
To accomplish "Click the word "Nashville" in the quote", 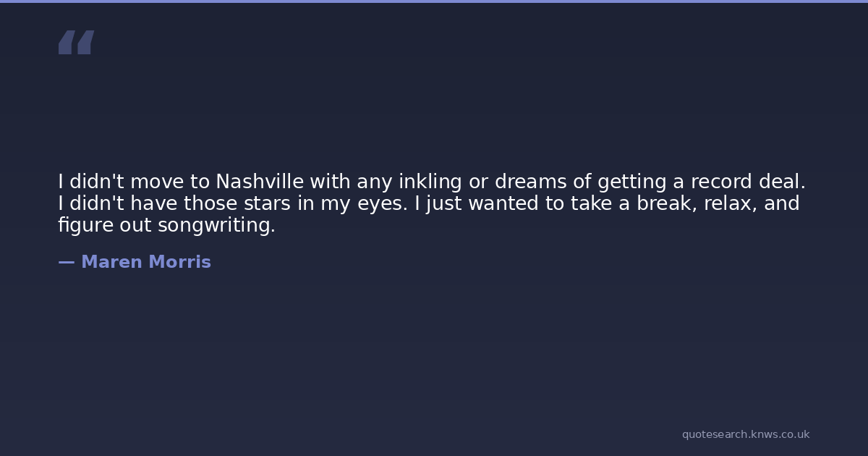I will [259, 181].
